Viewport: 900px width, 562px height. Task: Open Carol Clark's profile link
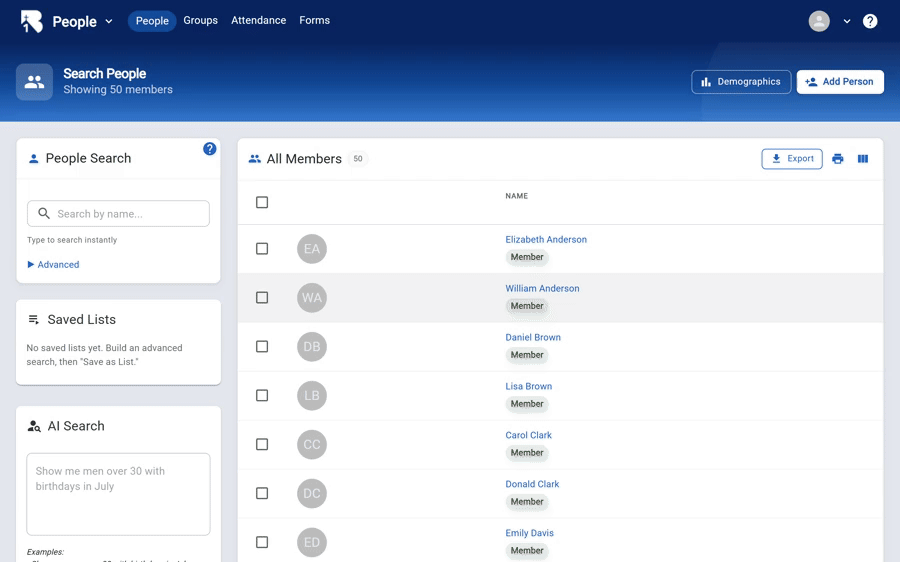pyautogui.click(x=529, y=435)
